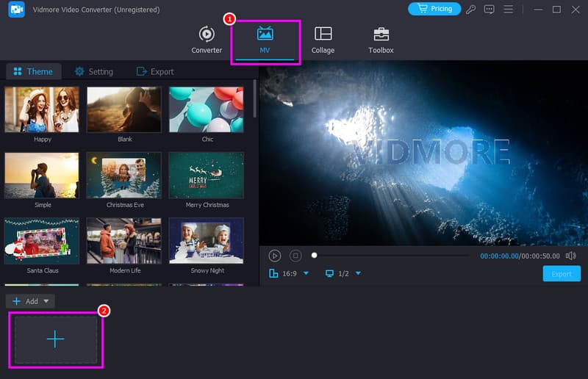
Task: Choose the Santa Claus theme thumbnail
Action: (x=42, y=241)
